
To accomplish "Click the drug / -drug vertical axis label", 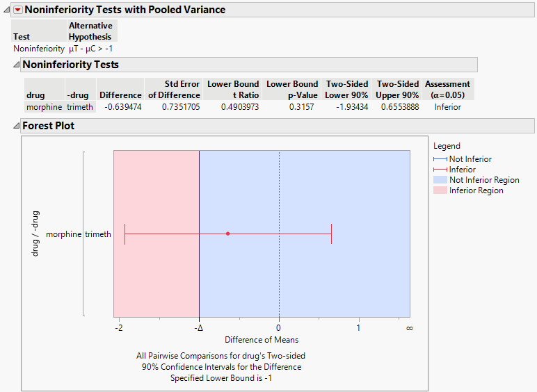I will coord(35,234).
